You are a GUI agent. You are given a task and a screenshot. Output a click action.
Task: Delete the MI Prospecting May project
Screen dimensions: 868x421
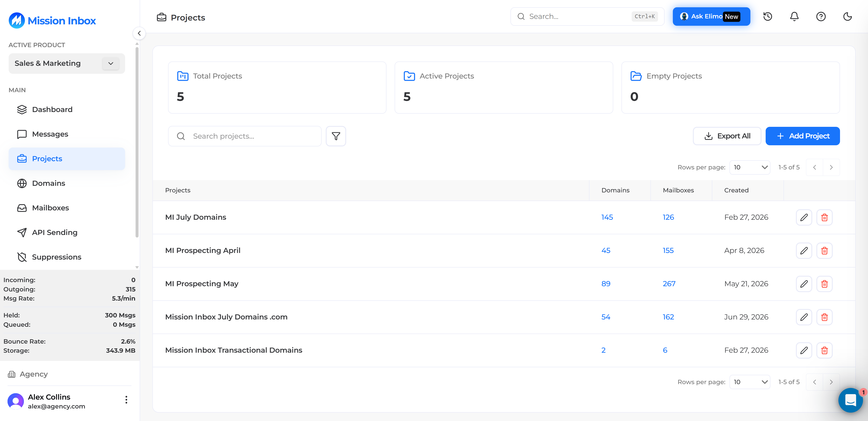tap(824, 284)
